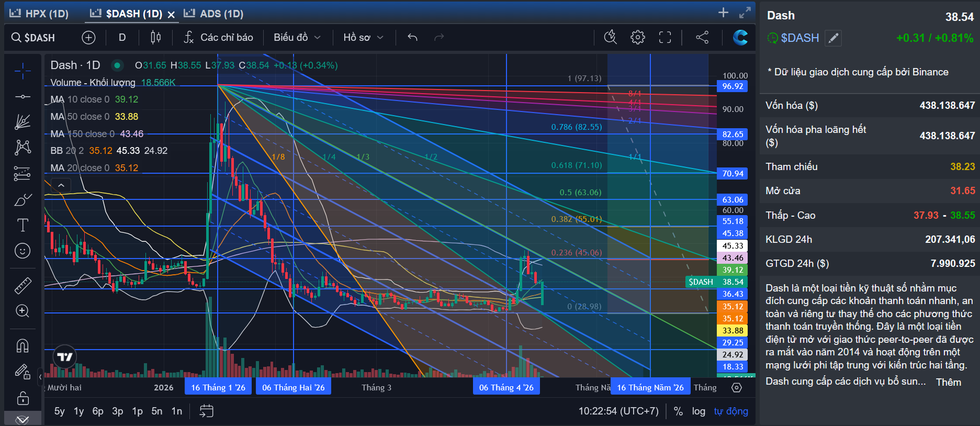The height and width of the screenshot is (426, 980).
Task: Open the candlestick chart type selector
Action: tap(155, 37)
